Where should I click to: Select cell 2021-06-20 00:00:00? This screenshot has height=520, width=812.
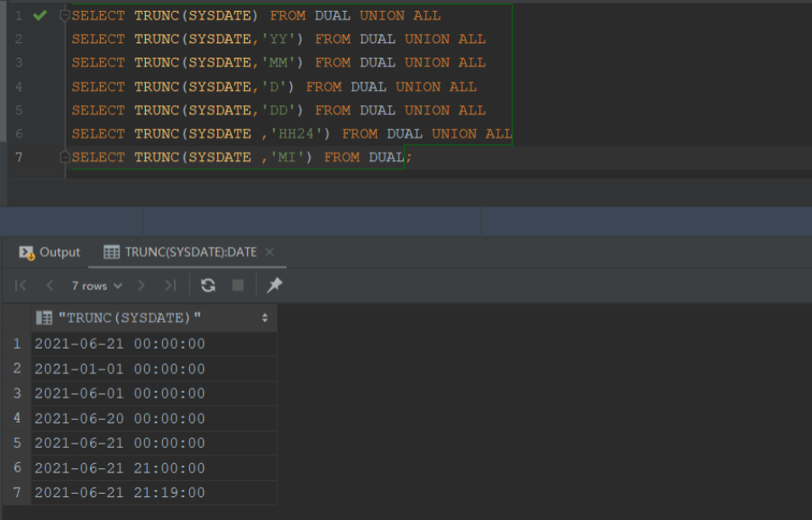click(154, 418)
